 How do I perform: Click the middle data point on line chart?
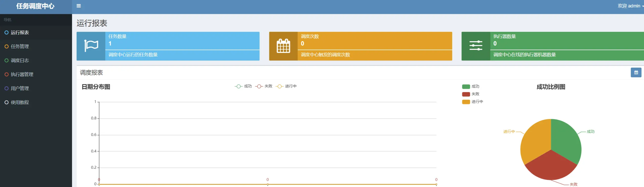[x=267, y=185]
